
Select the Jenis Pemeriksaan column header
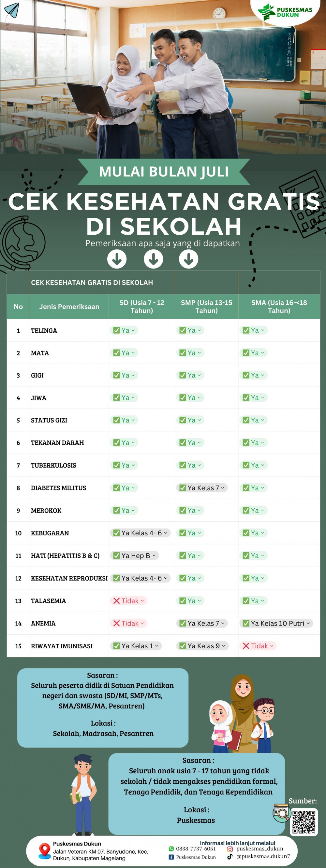(x=69, y=307)
